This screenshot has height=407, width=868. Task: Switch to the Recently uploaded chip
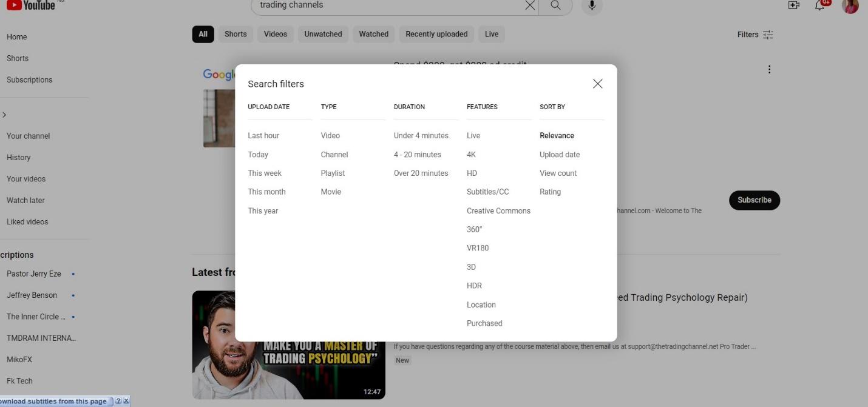(x=436, y=34)
